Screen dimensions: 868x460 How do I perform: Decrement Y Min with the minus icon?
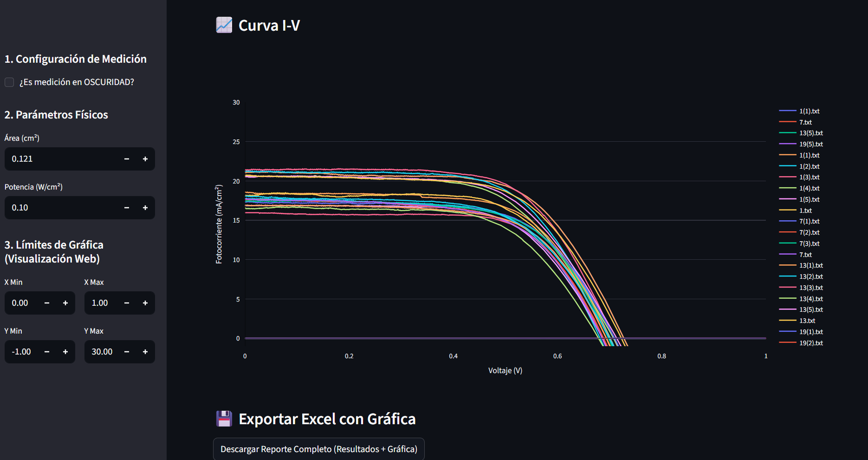click(47, 352)
